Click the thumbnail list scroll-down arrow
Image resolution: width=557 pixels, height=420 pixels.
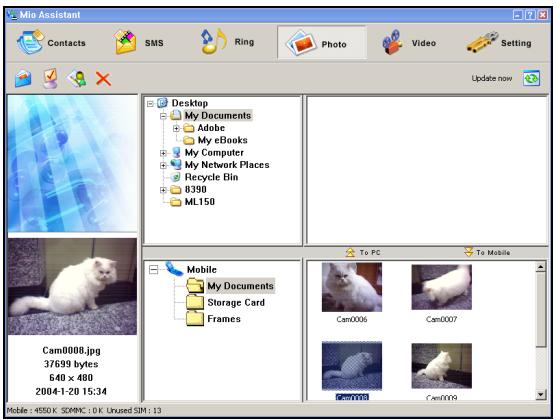pyautogui.click(x=540, y=394)
